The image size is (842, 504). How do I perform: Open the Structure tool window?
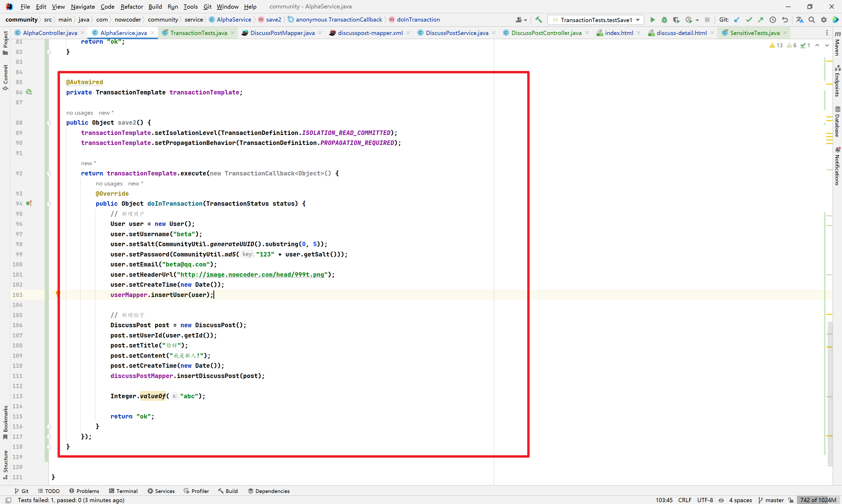pos(5,465)
